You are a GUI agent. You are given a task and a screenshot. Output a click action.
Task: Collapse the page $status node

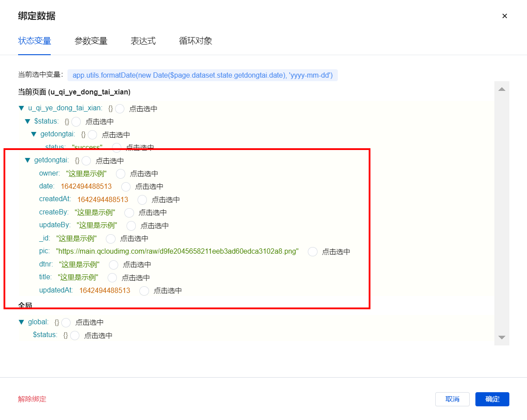pyautogui.click(x=27, y=121)
